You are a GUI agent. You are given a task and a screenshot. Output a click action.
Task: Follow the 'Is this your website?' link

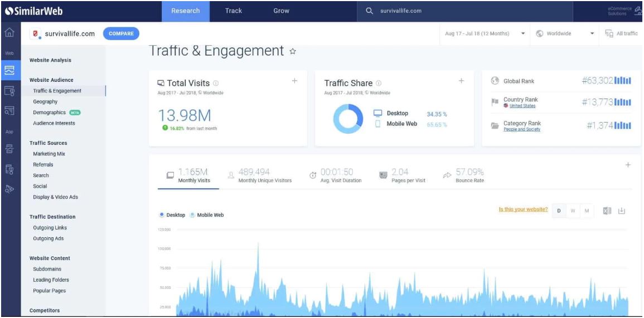[523, 210]
